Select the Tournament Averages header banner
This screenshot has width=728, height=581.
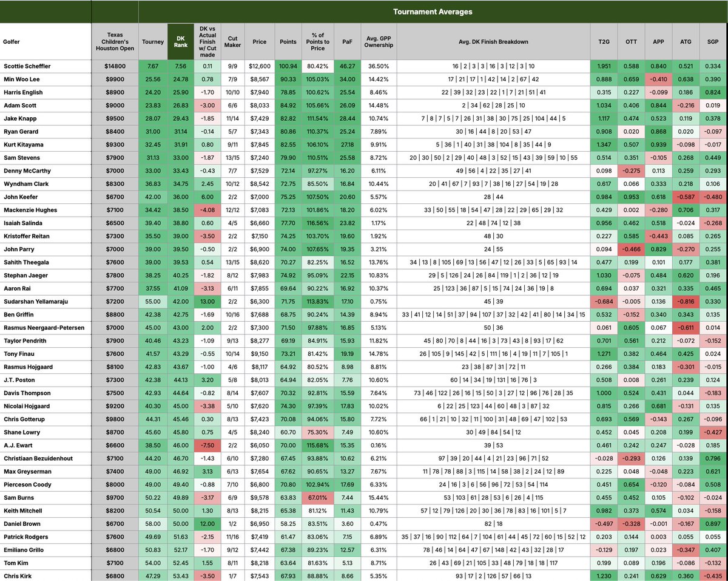[x=433, y=12]
